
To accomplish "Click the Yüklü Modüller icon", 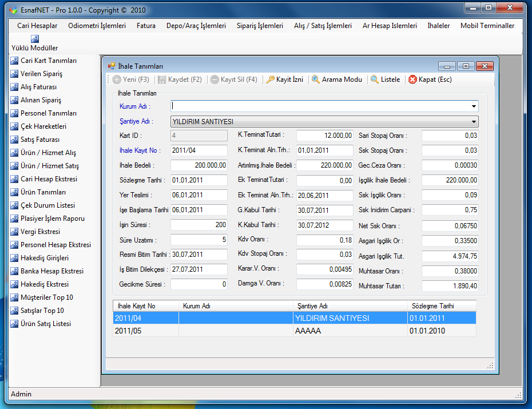I will pos(34,39).
